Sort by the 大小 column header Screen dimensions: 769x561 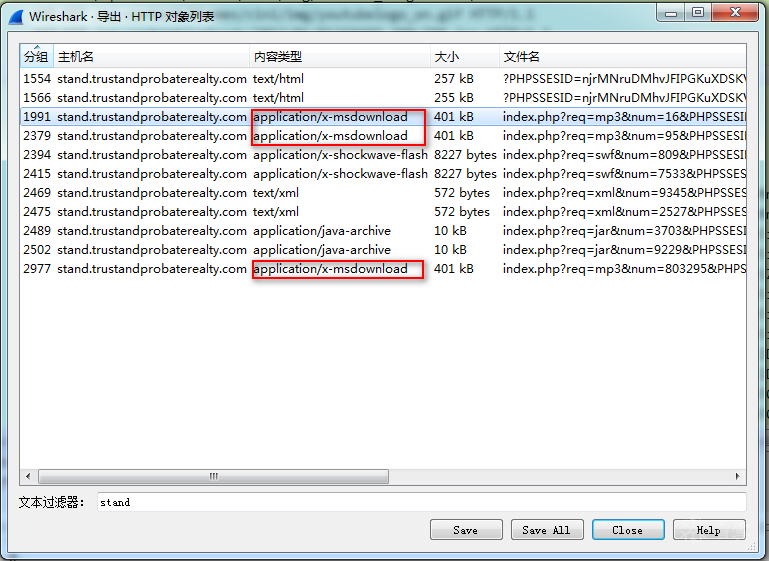click(465, 56)
